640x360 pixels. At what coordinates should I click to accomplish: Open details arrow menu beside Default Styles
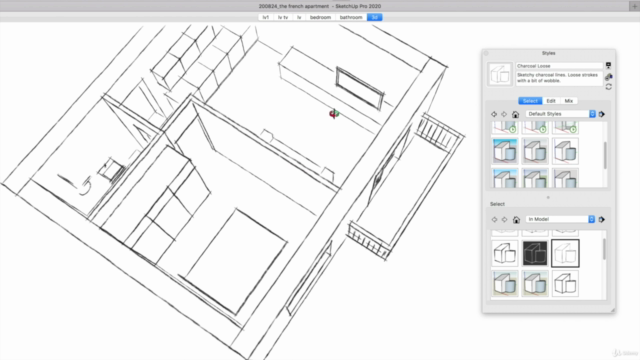coord(602,114)
